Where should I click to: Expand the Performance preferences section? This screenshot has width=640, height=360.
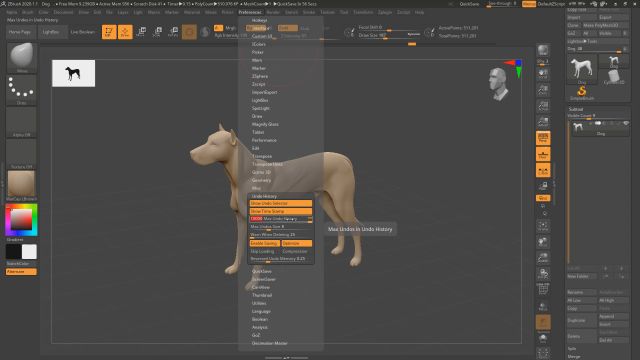click(264, 140)
